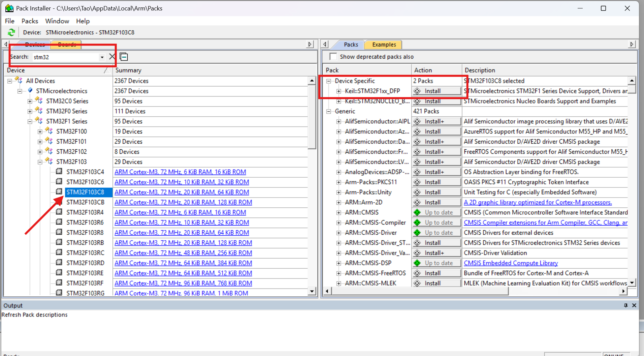Image resolution: width=644 pixels, height=356 pixels.
Task: Install the Keil::STM32F1xx_DFP pack
Action: tap(437, 91)
